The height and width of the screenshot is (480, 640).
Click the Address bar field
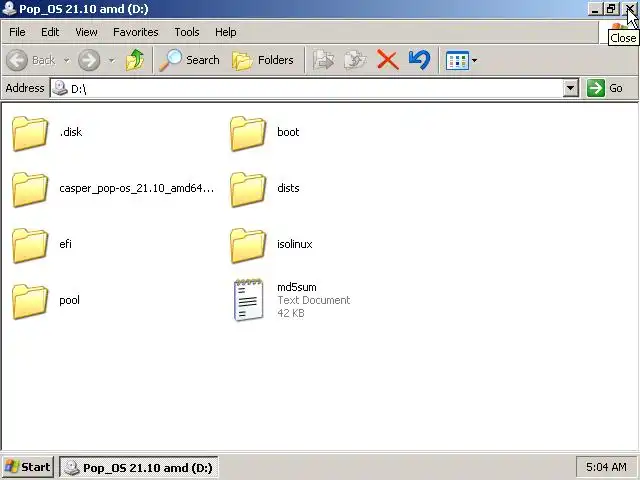[x=314, y=88]
